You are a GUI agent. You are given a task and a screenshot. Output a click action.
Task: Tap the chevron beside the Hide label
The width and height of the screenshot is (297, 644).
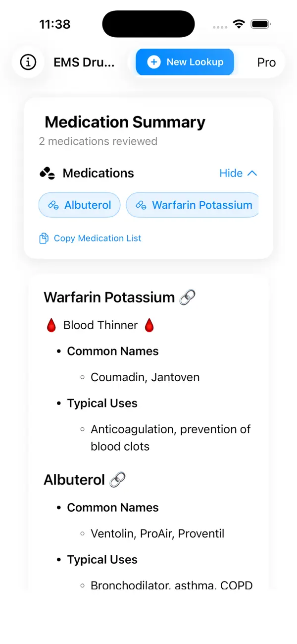(252, 173)
